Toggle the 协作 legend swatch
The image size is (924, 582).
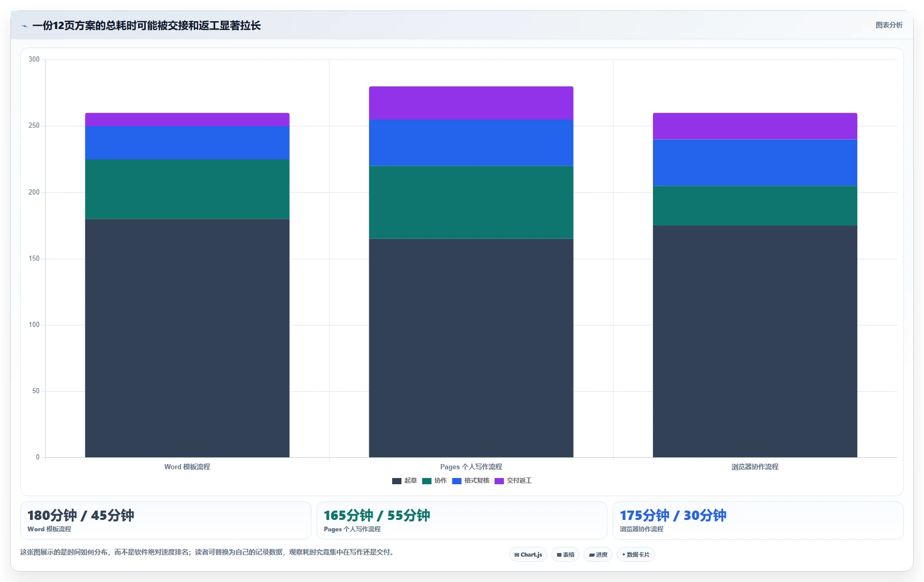(x=427, y=481)
